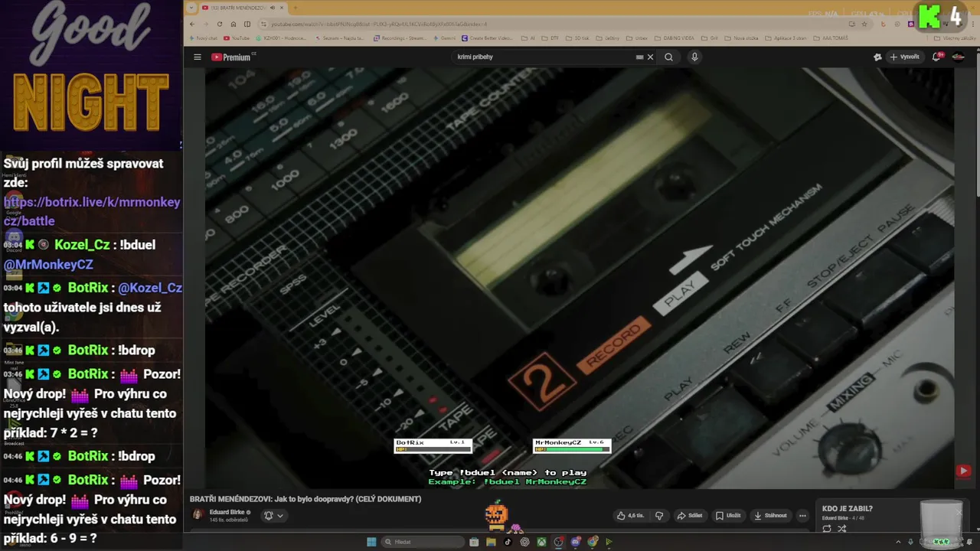Start voice search with the microphone icon

[x=694, y=57]
